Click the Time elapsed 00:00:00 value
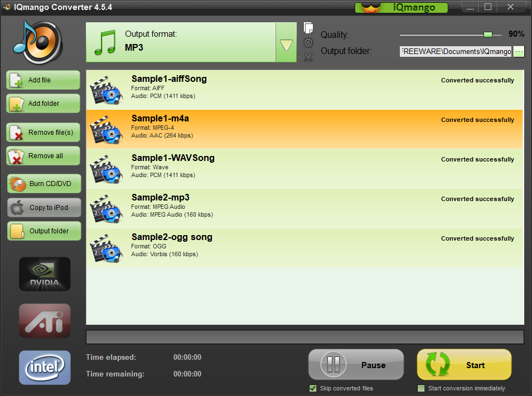532x396 pixels. click(187, 358)
